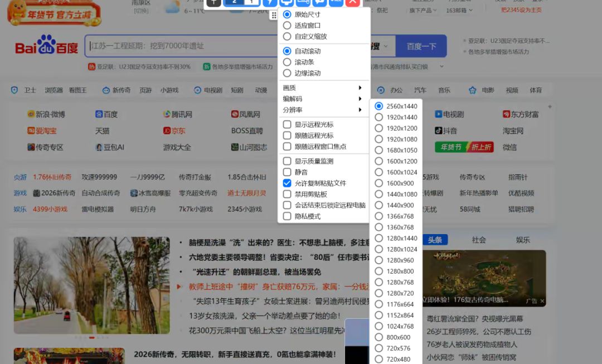Enable 会话结束后锁定远程电脑
Screen dimensions: 602x364
pos(287,205)
